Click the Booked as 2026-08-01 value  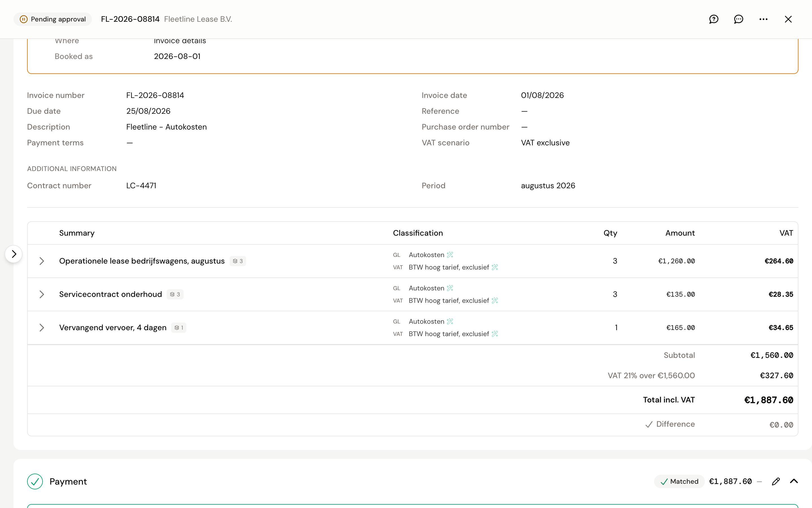[177, 56]
